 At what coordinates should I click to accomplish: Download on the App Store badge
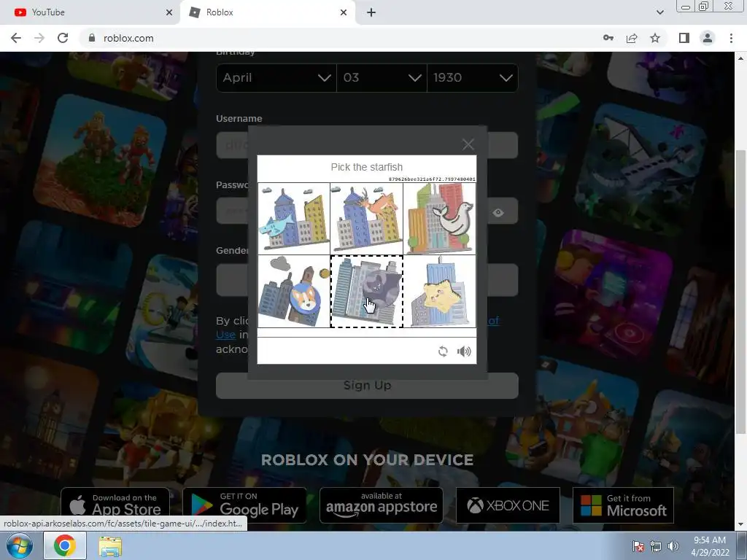(115, 505)
